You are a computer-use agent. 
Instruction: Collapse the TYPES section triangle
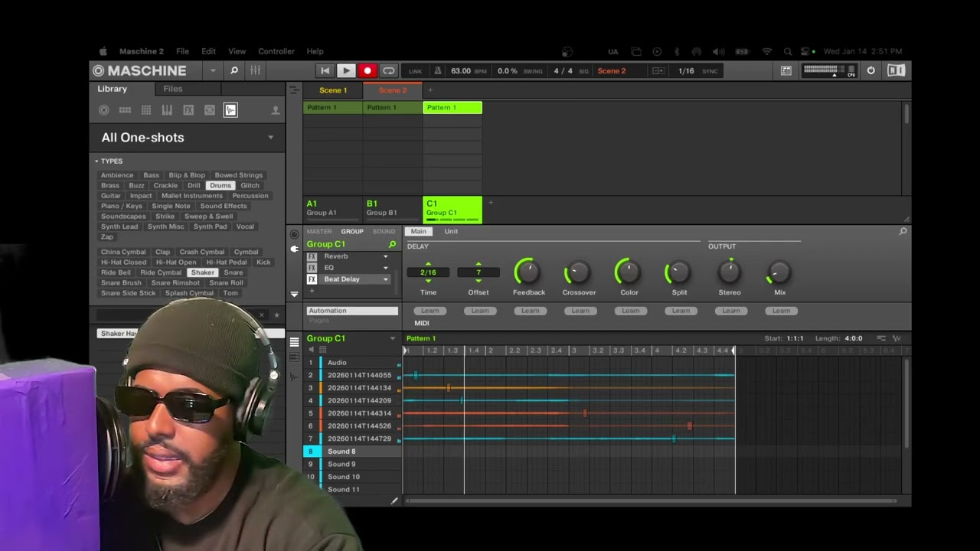point(96,161)
